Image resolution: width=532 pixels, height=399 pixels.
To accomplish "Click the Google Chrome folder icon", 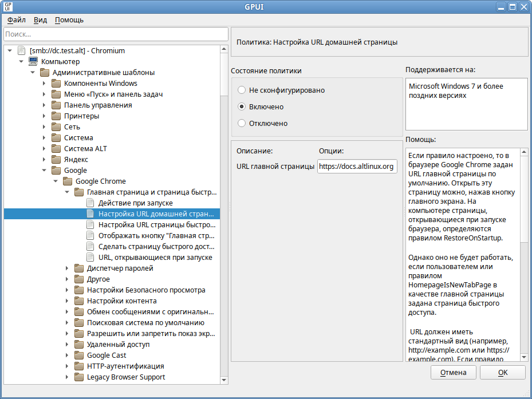I will (x=68, y=181).
